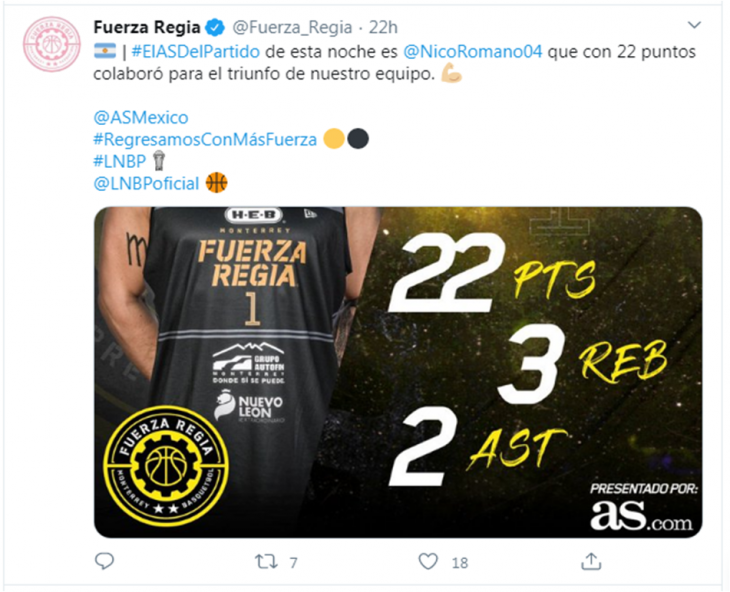Click the yellow circle emoji after the hashtag
Image resolution: width=730 pixels, height=592 pixels.
[334, 139]
